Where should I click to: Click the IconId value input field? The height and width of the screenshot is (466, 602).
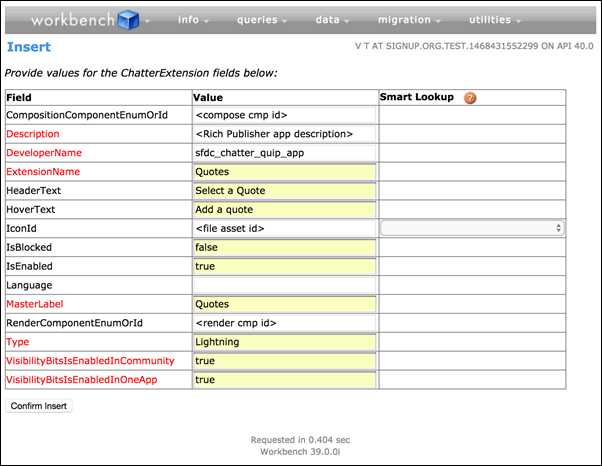(x=285, y=228)
